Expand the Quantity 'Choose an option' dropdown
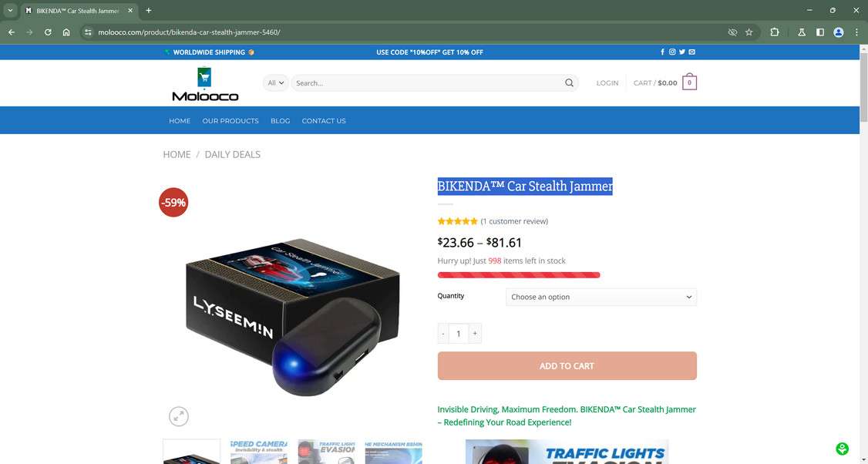 pyautogui.click(x=601, y=297)
